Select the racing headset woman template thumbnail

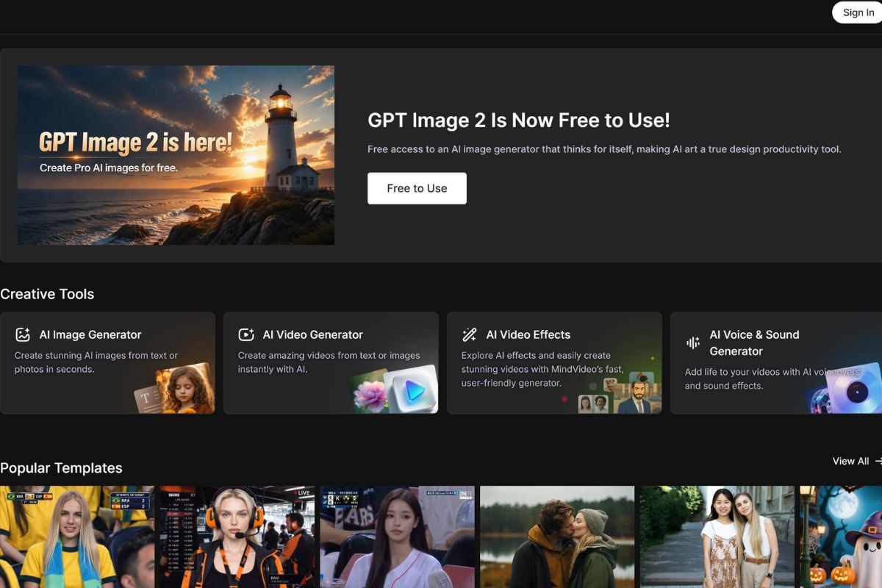237,537
